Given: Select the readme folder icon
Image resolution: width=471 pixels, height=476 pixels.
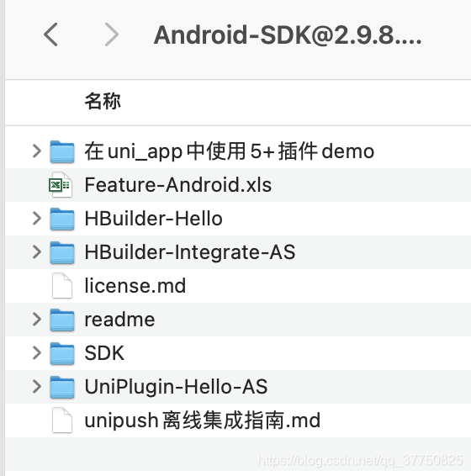Looking at the screenshot, I should pos(62,320).
